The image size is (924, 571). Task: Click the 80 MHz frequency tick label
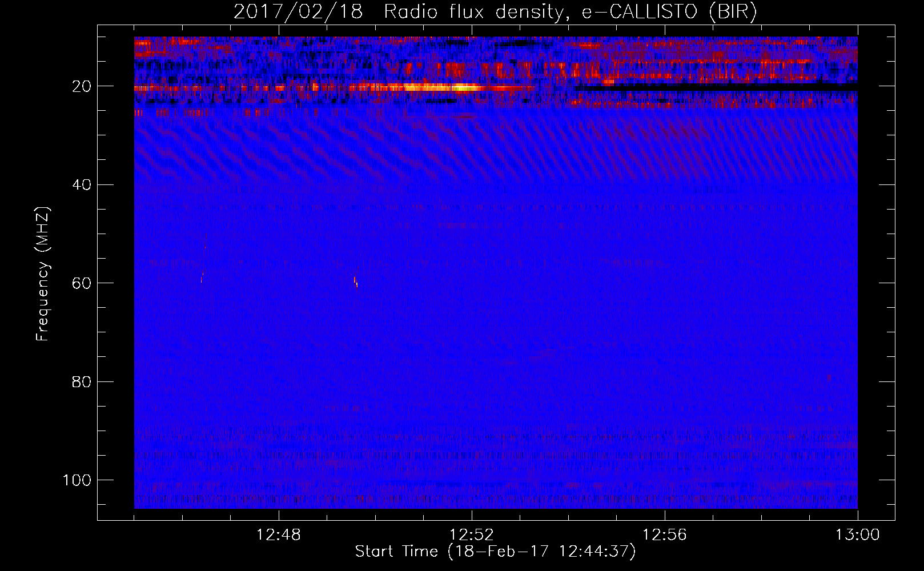point(82,381)
